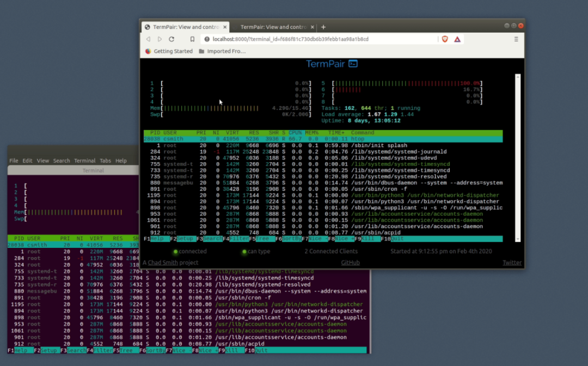
Task: Open the Getting Started bookmark
Action: click(x=169, y=51)
